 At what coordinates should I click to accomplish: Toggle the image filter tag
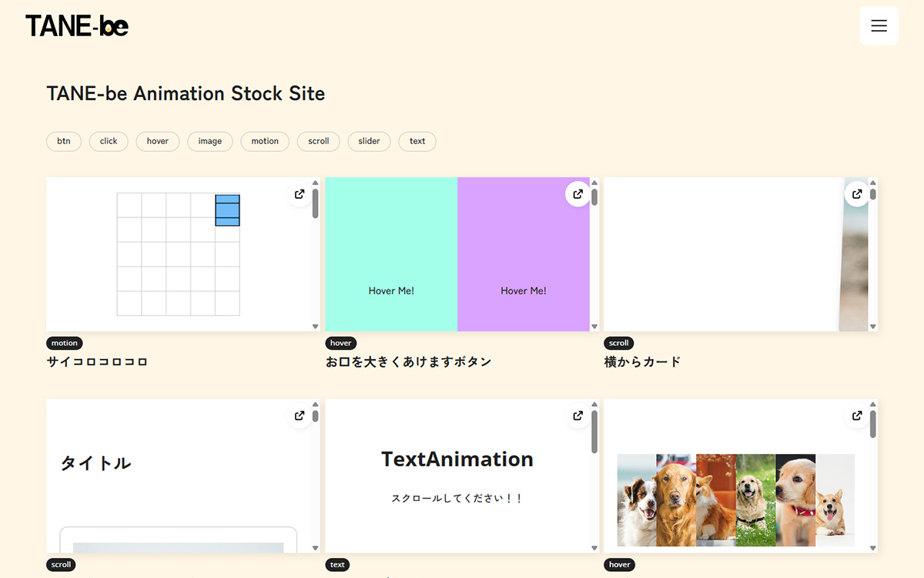pyautogui.click(x=209, y=141)
